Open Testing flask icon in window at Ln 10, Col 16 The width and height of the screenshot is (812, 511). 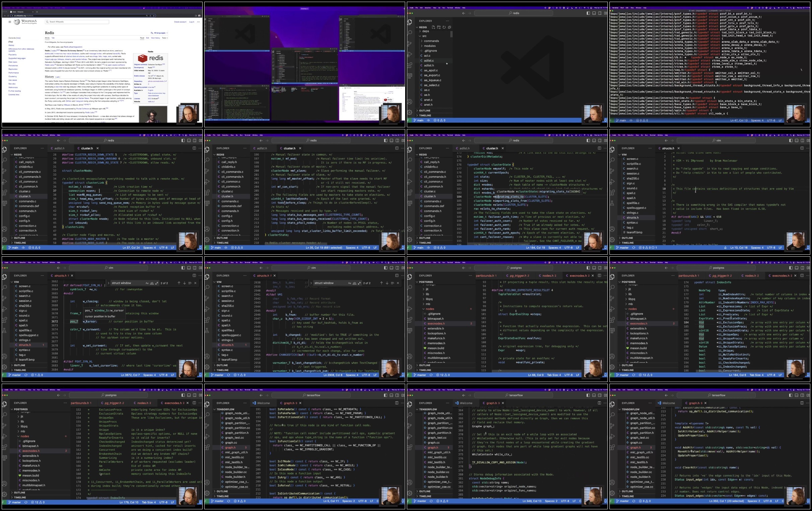pos(612,203)
